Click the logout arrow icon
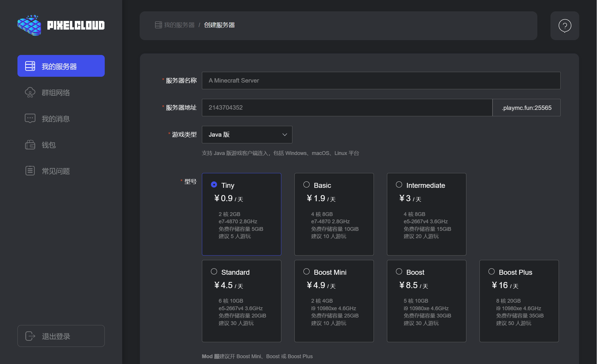Image resolution: width=597 pixels, height=364 pixels. [30, 336]
